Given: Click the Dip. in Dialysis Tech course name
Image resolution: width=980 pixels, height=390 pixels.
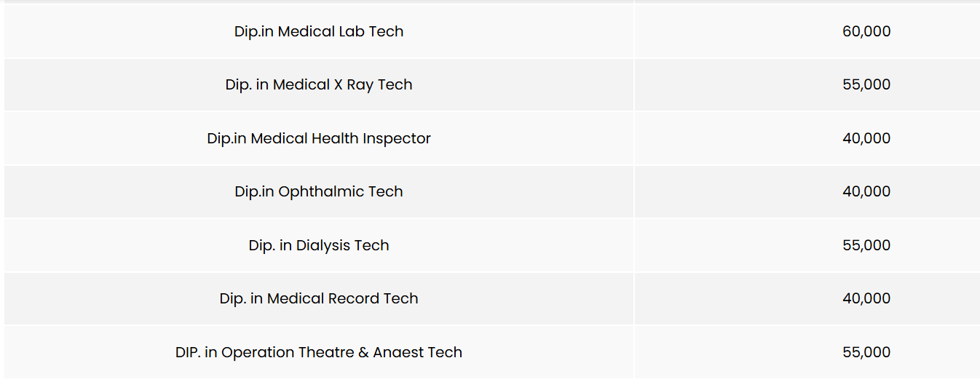Looking at the screenshot, I should [x=318, y=245].
